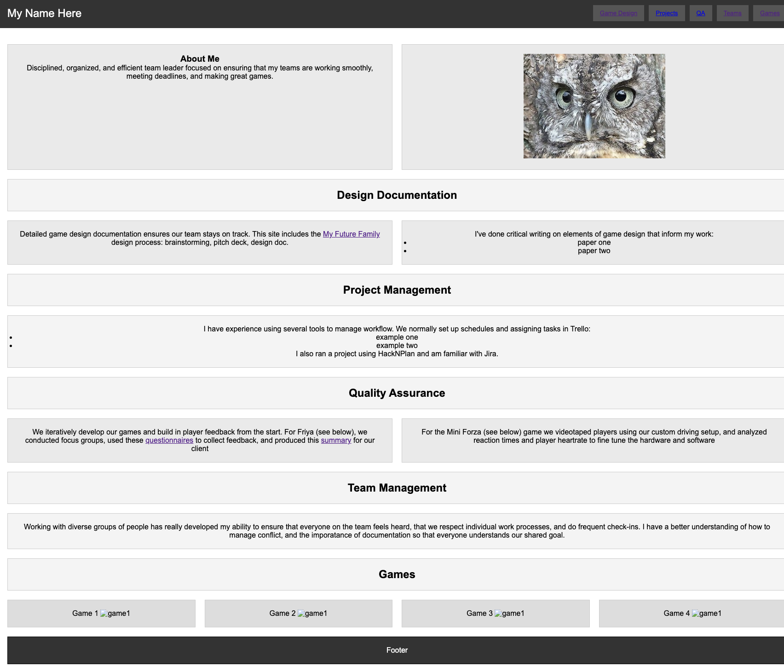Click the My Name Here site title
Screen dimensions: 784x672
pyautogui.click(x=44, y=13)
